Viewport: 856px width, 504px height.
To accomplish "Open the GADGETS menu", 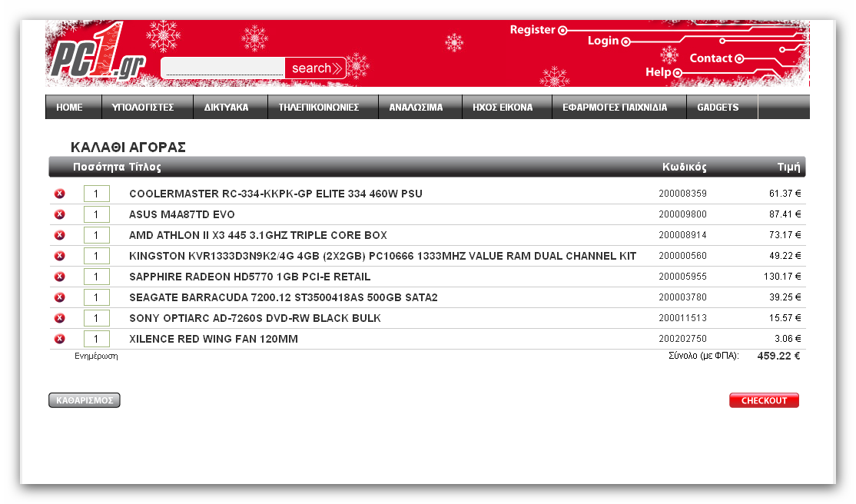I will point(722,107).
